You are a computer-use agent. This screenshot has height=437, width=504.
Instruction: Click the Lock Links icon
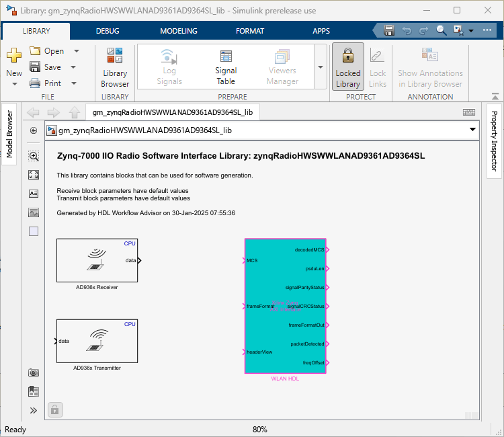377,55
